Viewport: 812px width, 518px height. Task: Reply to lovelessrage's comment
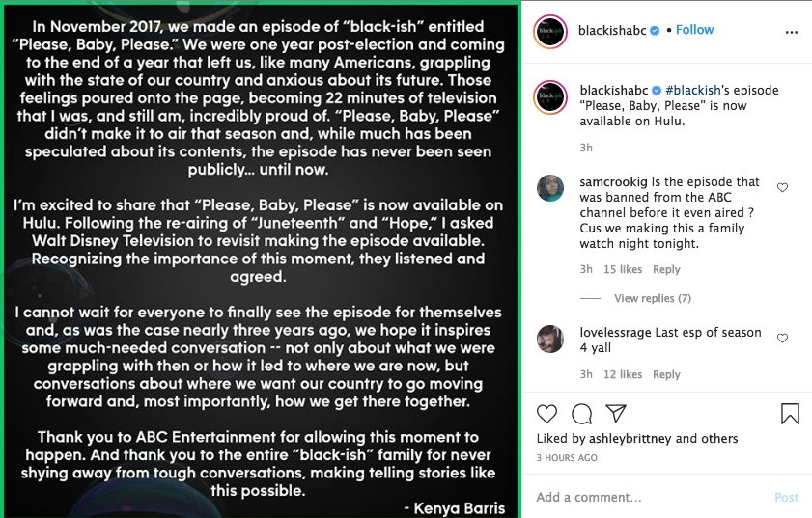coord(666,374)
